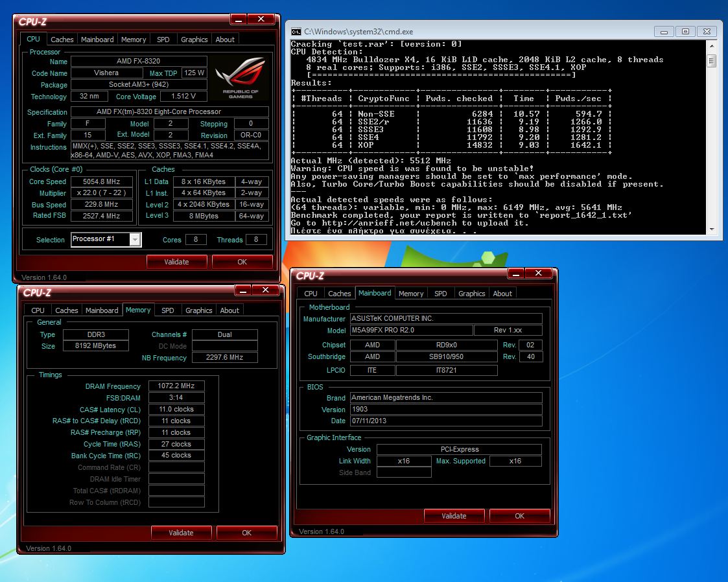Screen dimensions: 728x582
Task: Click the revision value 'OR-C0'
Action: [251, 135]
